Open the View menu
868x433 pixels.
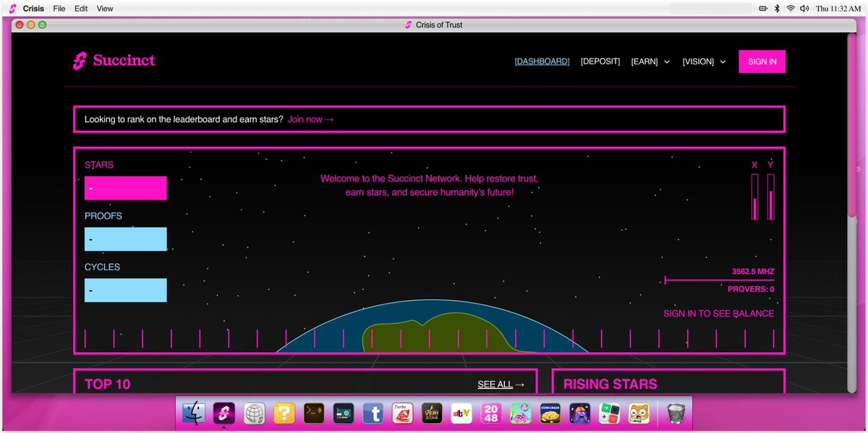[105, 9]
